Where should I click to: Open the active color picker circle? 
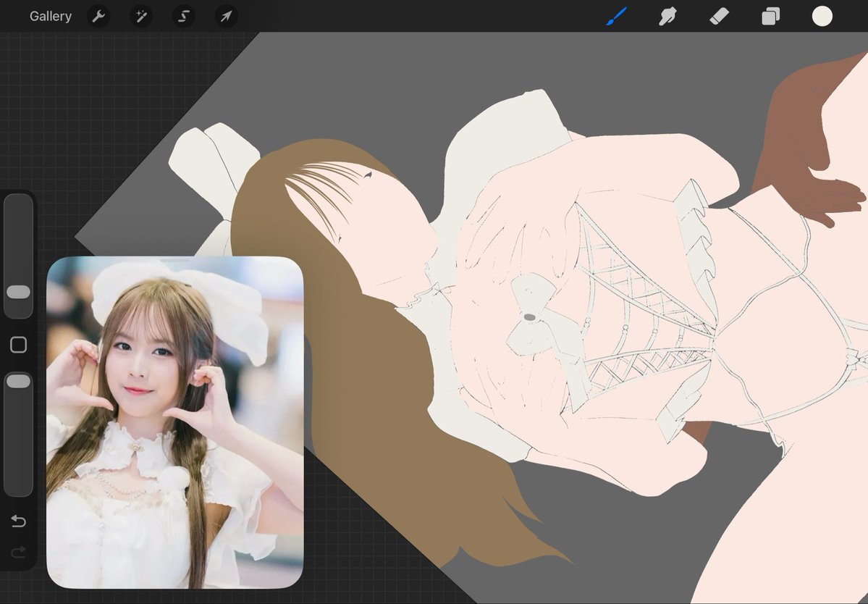click(822, 16)
